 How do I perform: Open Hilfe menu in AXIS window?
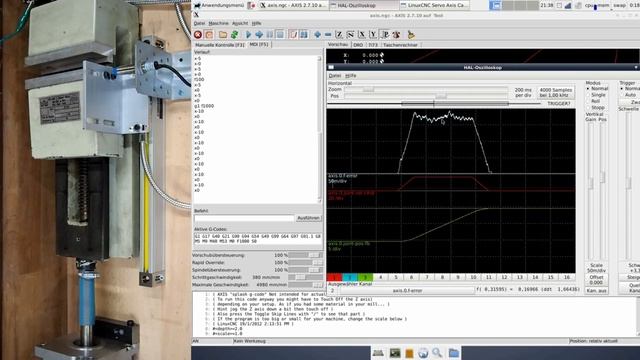click(256, 23)
